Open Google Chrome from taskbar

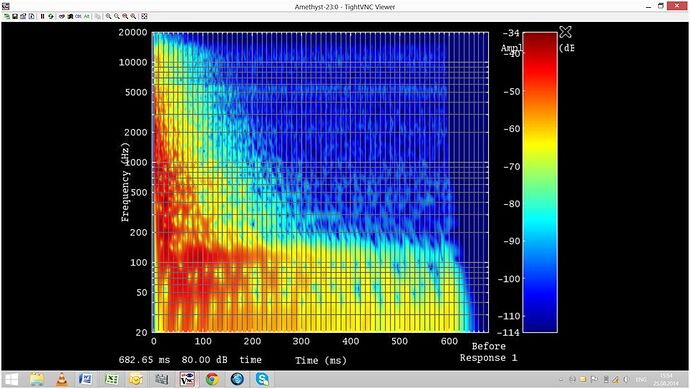[x=212, y=379]
